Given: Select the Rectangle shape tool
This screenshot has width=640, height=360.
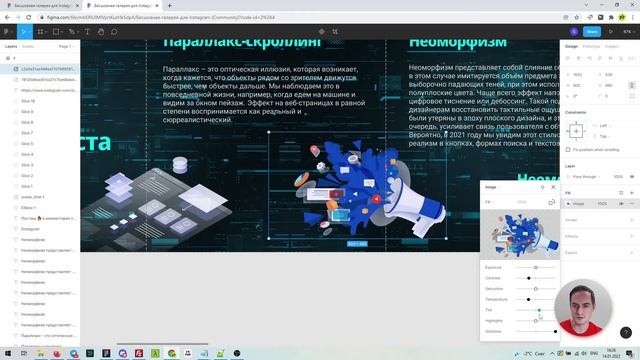Looking at the screenshot, I should tap(56, 32).
